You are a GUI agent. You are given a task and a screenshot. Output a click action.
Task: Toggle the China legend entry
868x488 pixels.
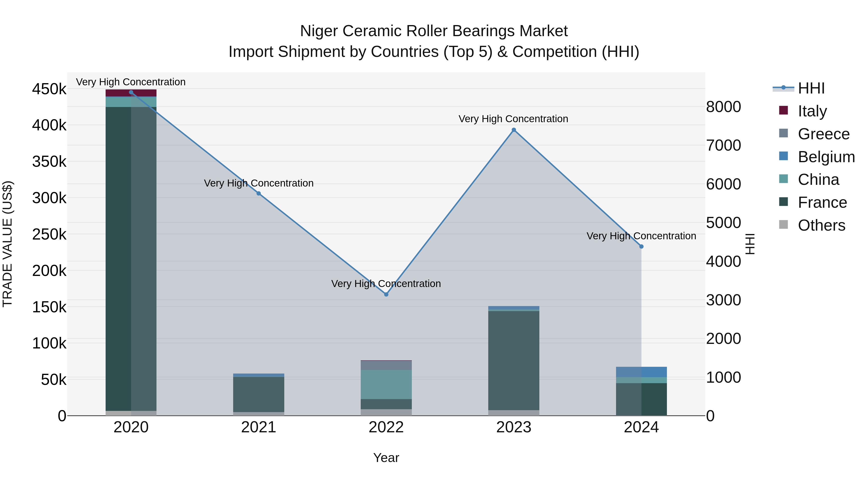click(x=809, y=180)
